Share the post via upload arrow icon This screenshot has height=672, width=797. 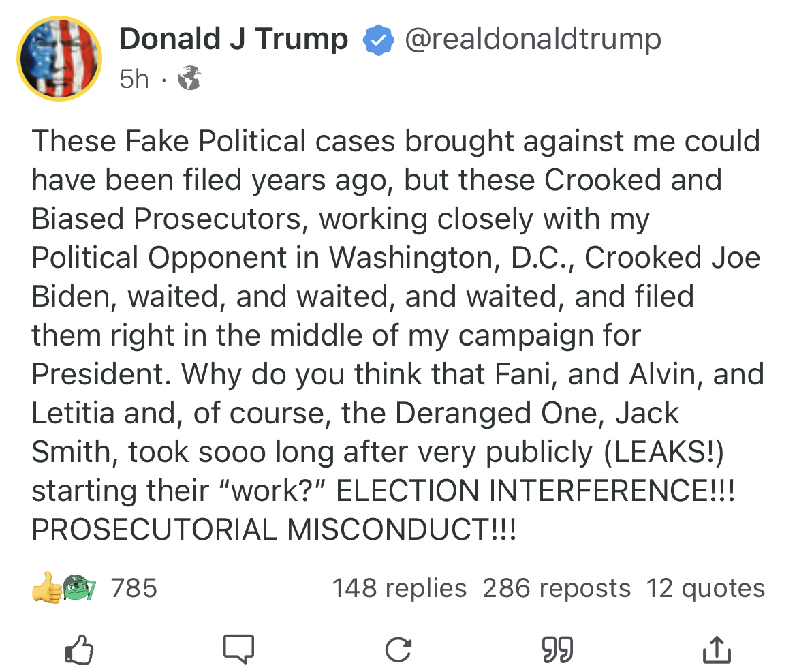point(717,650)
